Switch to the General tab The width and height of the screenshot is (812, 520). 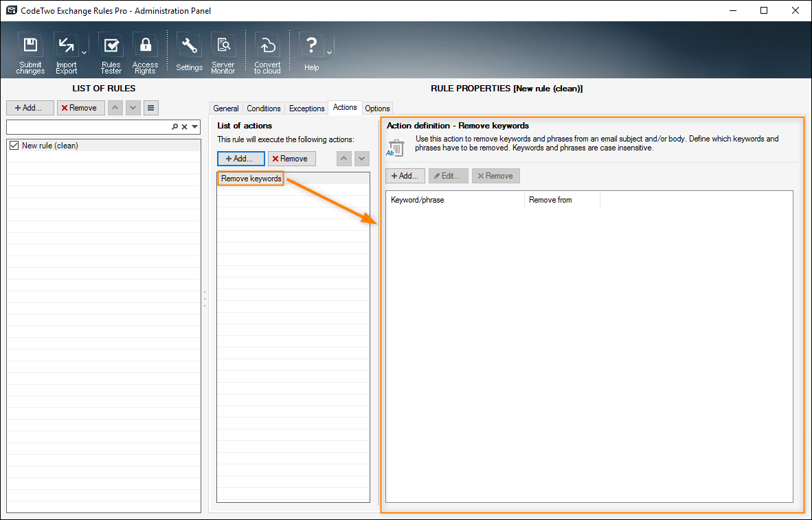(x=226, y=109)
